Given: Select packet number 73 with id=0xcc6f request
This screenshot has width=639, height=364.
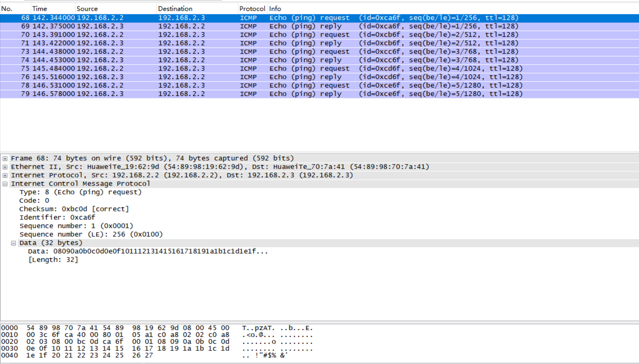Looking at the screenshot, I should click(319, 52).
